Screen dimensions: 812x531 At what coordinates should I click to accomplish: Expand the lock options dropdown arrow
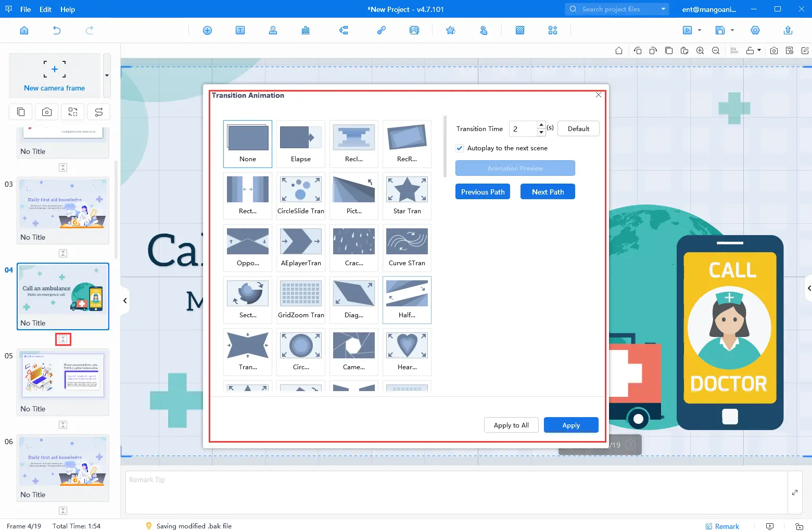759,50
